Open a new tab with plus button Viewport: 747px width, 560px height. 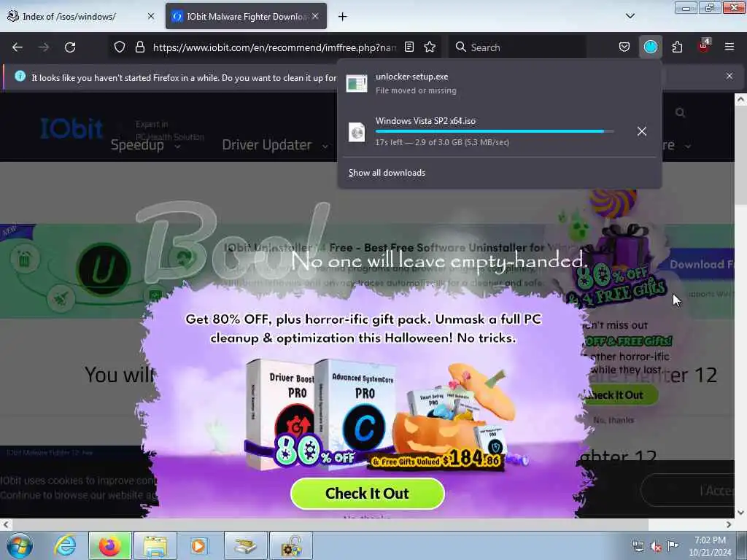pos(343,17)
